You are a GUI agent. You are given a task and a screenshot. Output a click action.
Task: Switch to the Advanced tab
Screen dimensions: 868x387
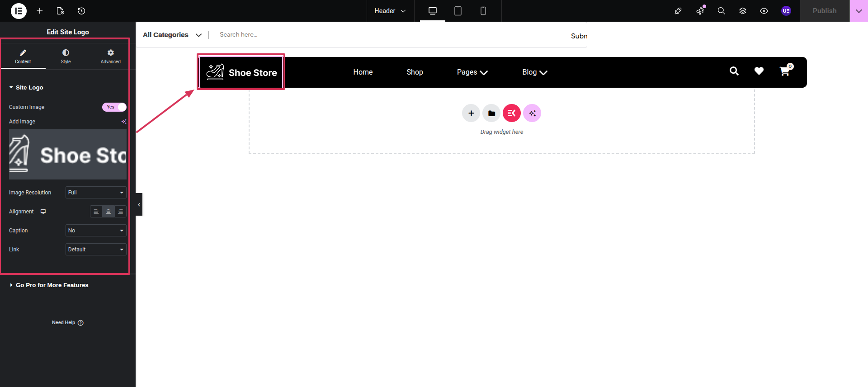(x=110, y=57)
